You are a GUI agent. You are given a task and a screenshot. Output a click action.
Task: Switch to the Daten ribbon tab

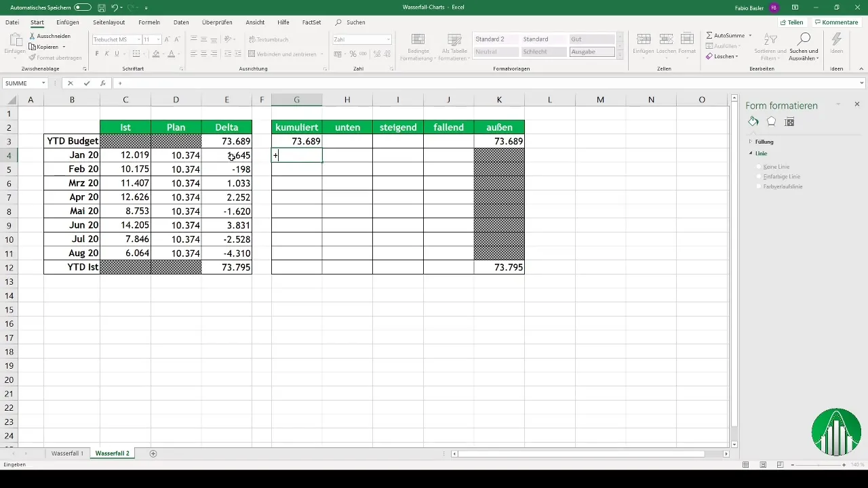point(181,22)
